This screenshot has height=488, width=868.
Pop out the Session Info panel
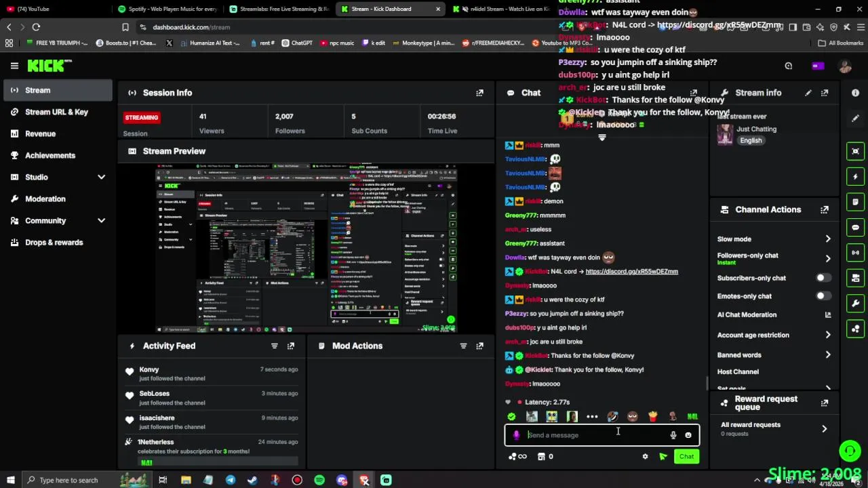click(x=479, y=93)
